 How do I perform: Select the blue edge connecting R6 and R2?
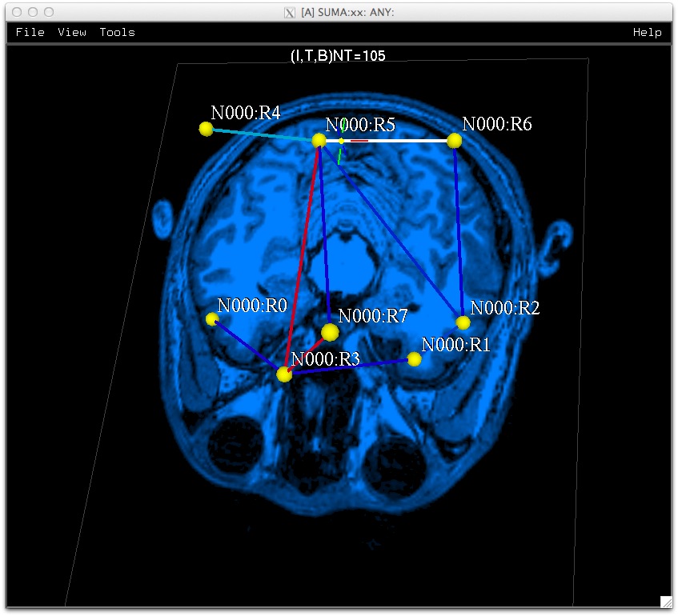(459, 232)
